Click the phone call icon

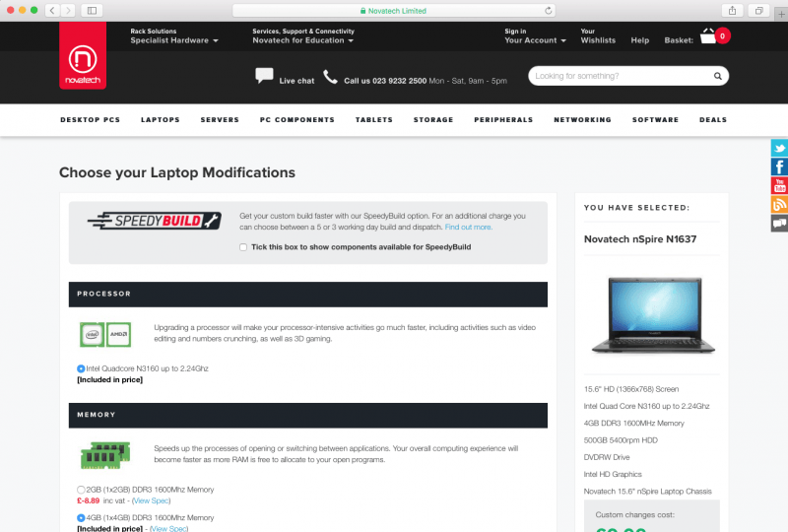click(x=330, y=77)
